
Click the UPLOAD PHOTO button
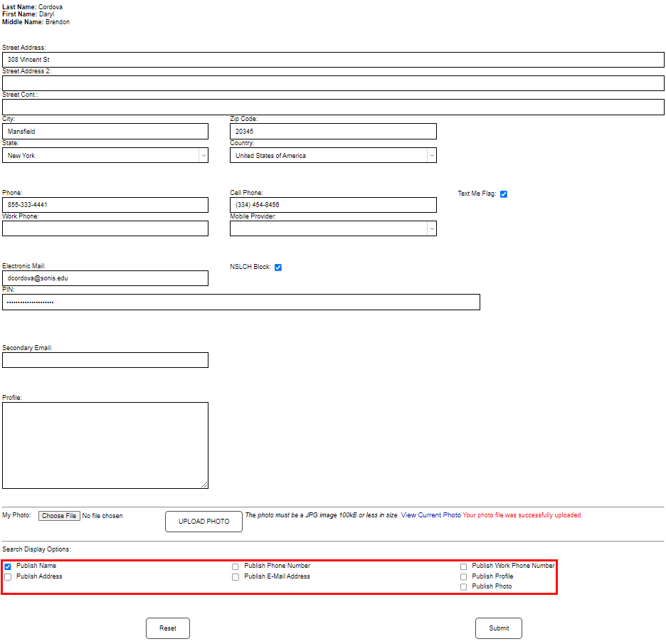(203, 521)
